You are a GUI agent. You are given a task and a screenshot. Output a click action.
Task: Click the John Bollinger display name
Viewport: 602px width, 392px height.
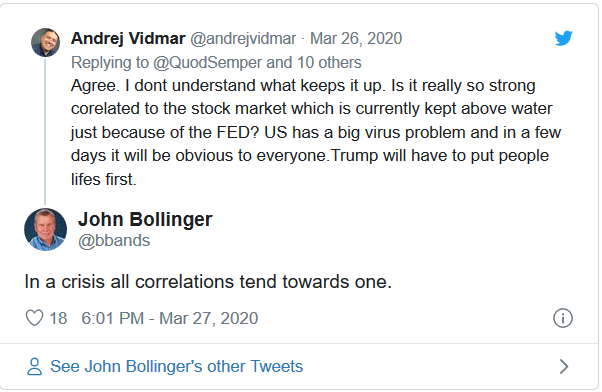point(145,220)
